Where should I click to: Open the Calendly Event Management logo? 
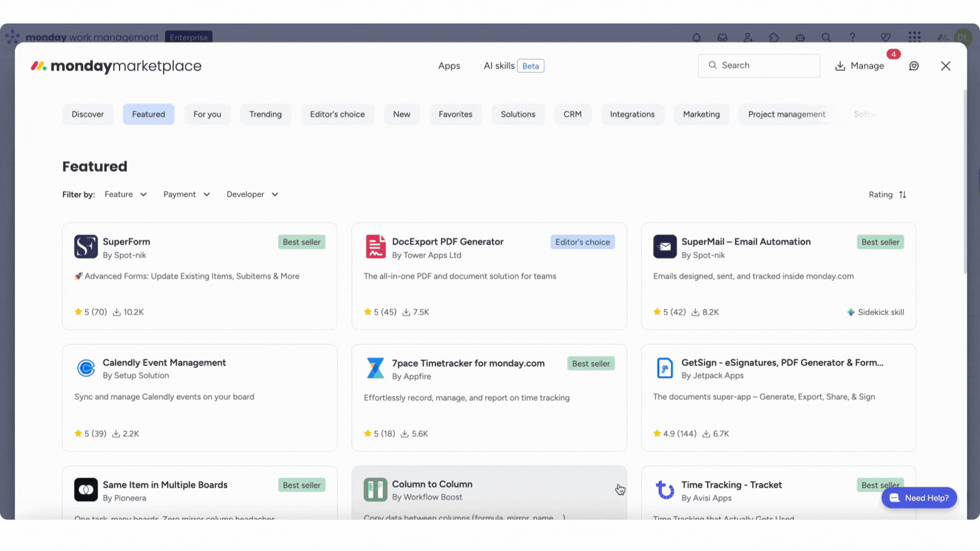86,368
